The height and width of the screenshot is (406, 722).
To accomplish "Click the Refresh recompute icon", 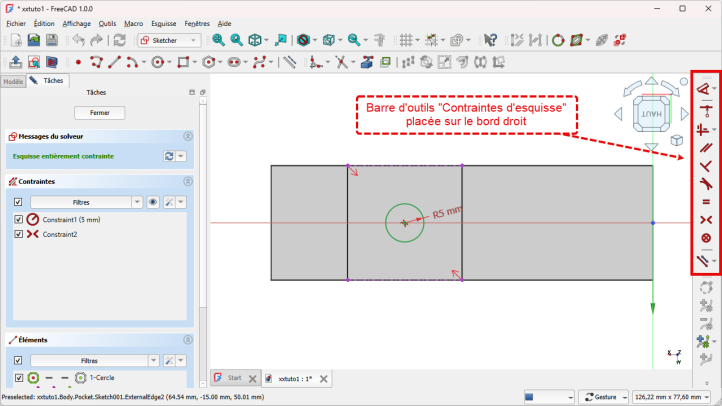I will [120, 40].
